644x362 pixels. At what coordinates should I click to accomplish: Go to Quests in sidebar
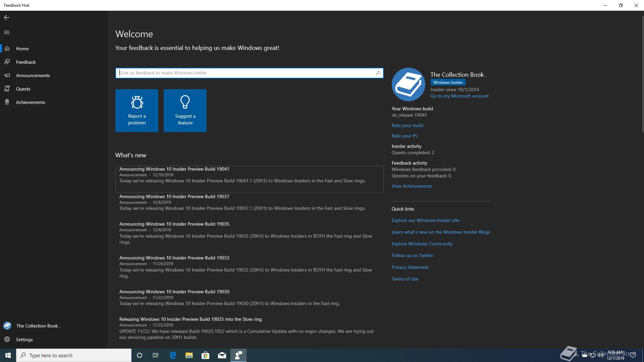[x=23, y=89]
